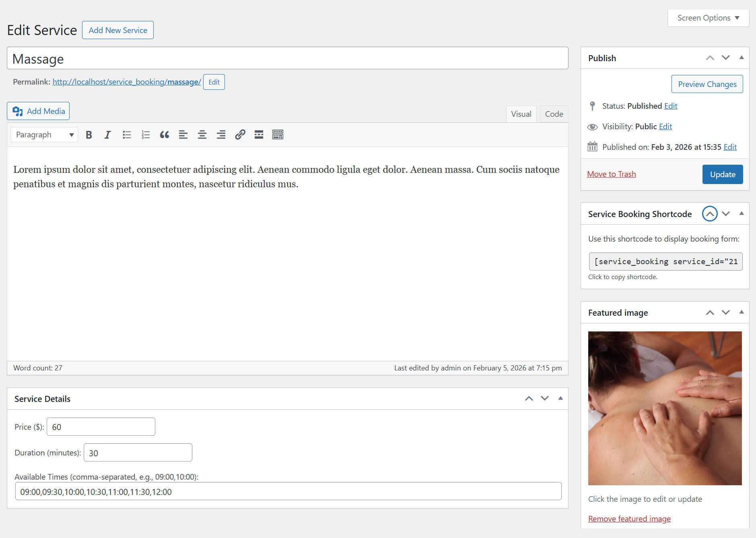Click Move to Trash
Viewport: 756px width, 538px height.
tap(611, 174)
